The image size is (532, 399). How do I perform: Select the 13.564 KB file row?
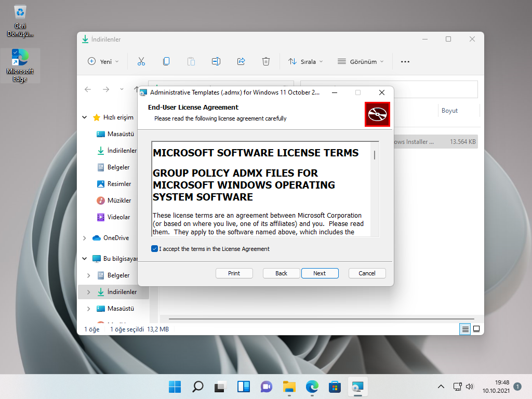tap(436, 142)
